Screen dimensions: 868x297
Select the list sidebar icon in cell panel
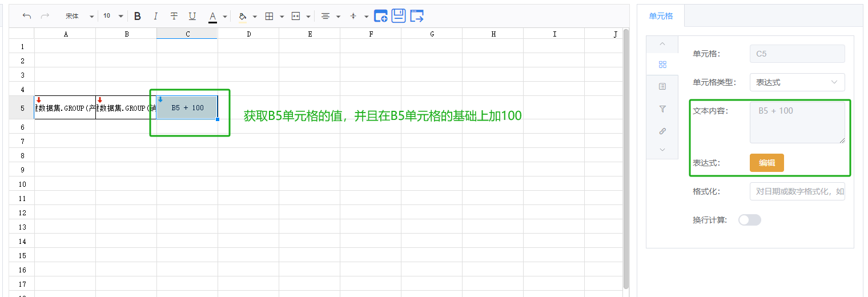[x=662, y=86]
